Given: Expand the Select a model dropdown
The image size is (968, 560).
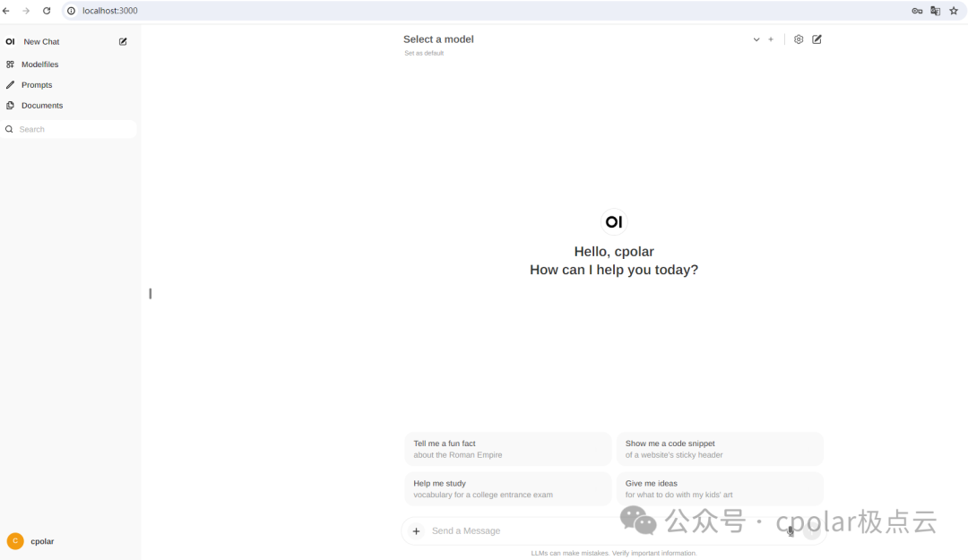Looking at the screenshot, I should pos(581,39).
